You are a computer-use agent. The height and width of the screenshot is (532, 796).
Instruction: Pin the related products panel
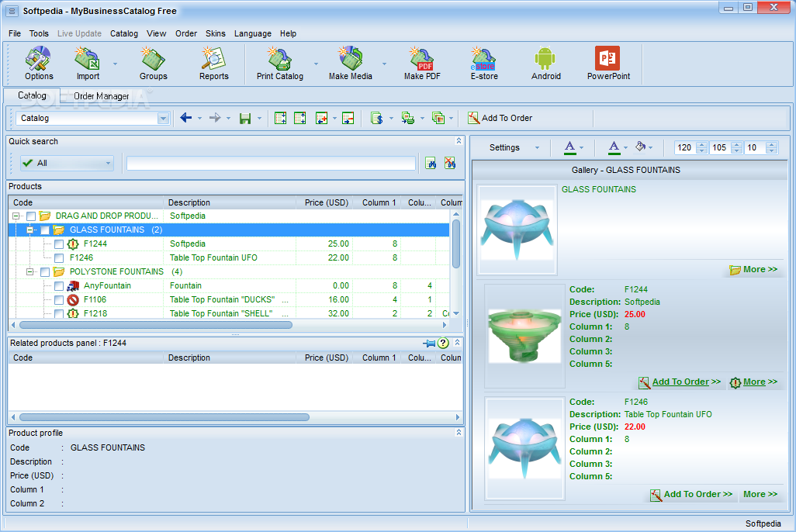tap(429, 343)
